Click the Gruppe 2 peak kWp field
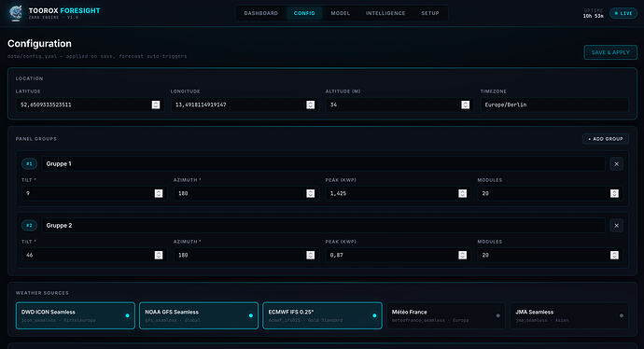644x349 pixels. click(x=398, y=255)
